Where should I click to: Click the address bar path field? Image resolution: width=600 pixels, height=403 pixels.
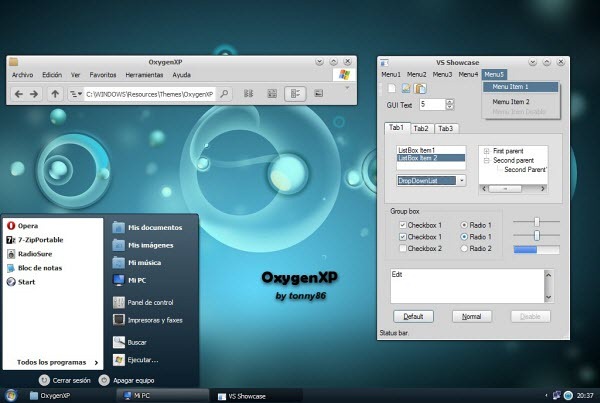point(149,94)
